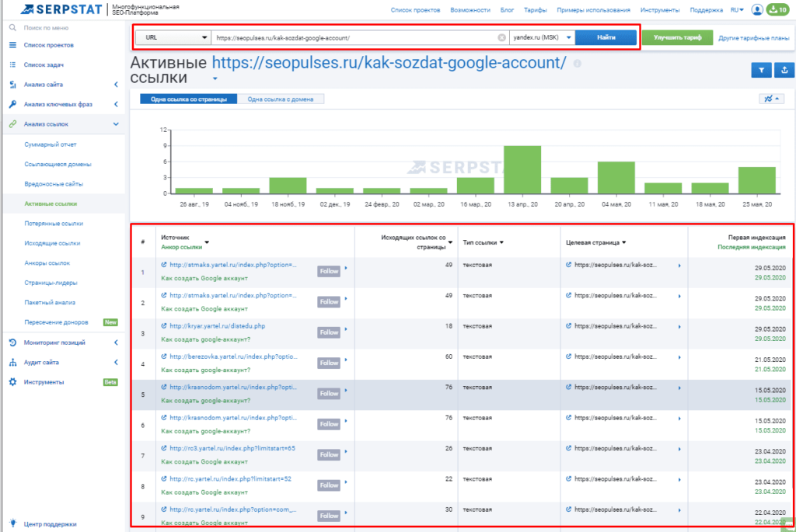796x532 pixels.
Task: Expand the Анализ ключевых фраз section
Action: [117, 104]
